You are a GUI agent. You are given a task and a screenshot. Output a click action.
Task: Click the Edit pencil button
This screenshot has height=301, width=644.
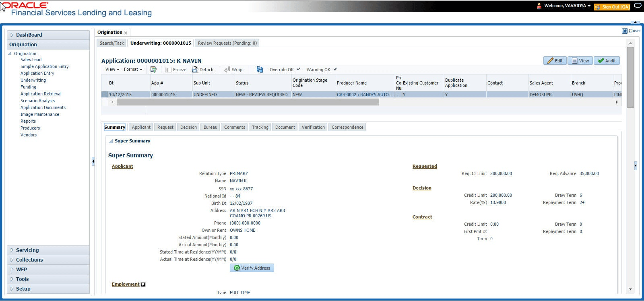555,61
